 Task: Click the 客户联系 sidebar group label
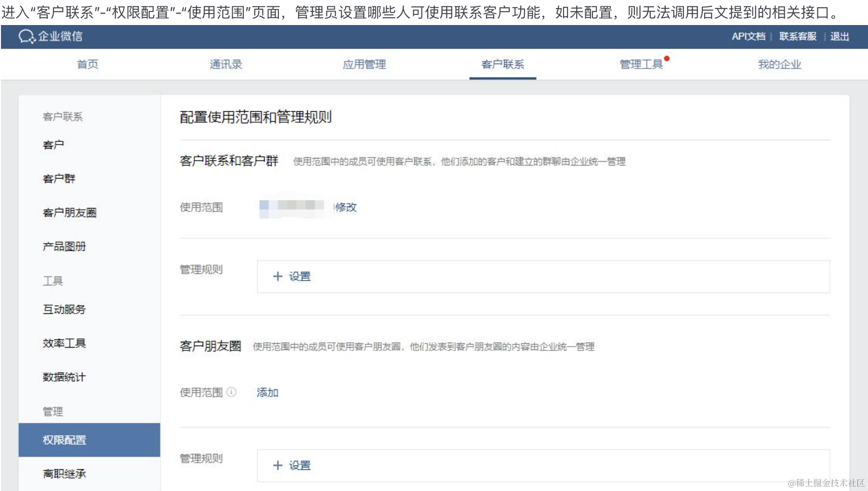(63, 116)
